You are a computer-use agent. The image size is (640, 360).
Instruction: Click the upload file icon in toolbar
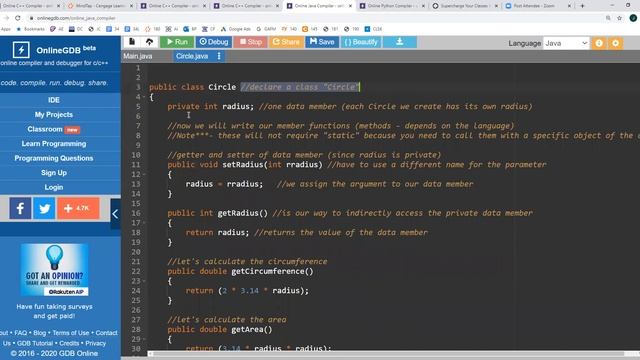pyautogui.click(x=149, y=42)
